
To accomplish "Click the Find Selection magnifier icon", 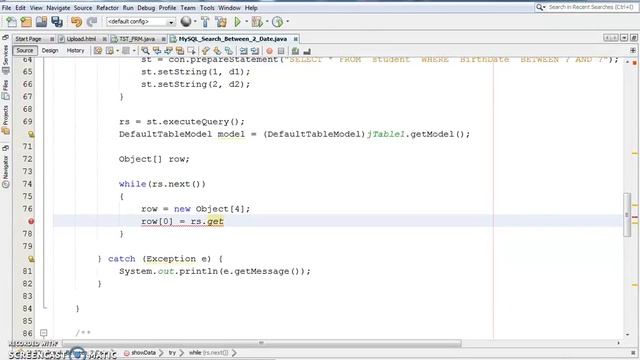I will click(145, 51).
